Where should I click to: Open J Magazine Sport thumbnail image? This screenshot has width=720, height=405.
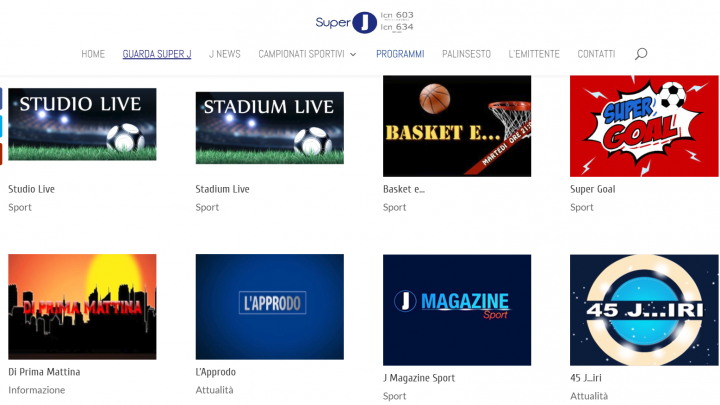click(457, 310)
